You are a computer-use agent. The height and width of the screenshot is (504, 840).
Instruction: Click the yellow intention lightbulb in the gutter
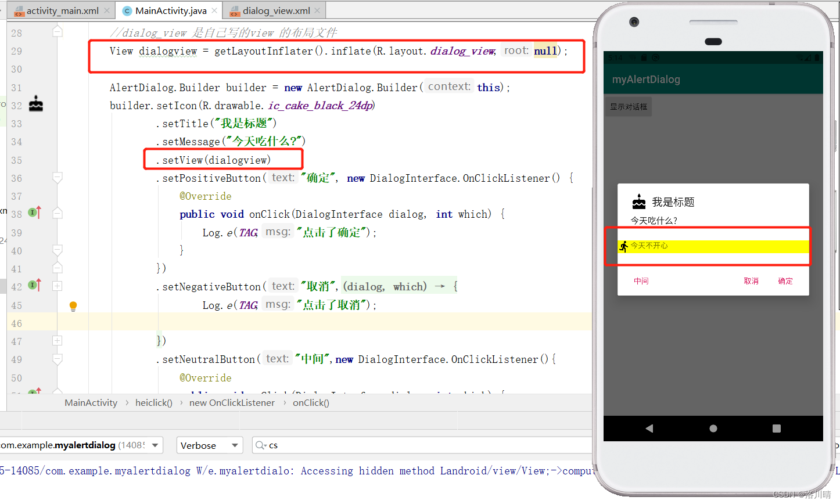(x=73, y=305)
